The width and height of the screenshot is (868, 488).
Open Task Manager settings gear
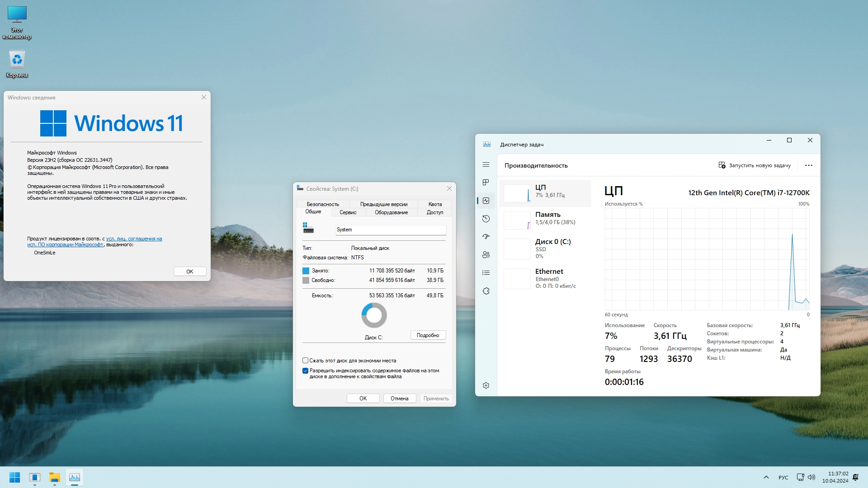[x=486, y=385]
